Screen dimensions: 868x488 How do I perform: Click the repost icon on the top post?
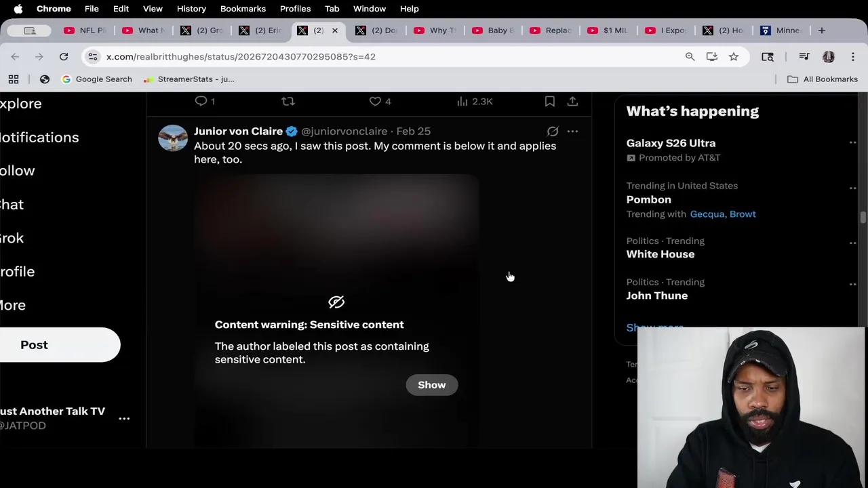click(288, 101)
